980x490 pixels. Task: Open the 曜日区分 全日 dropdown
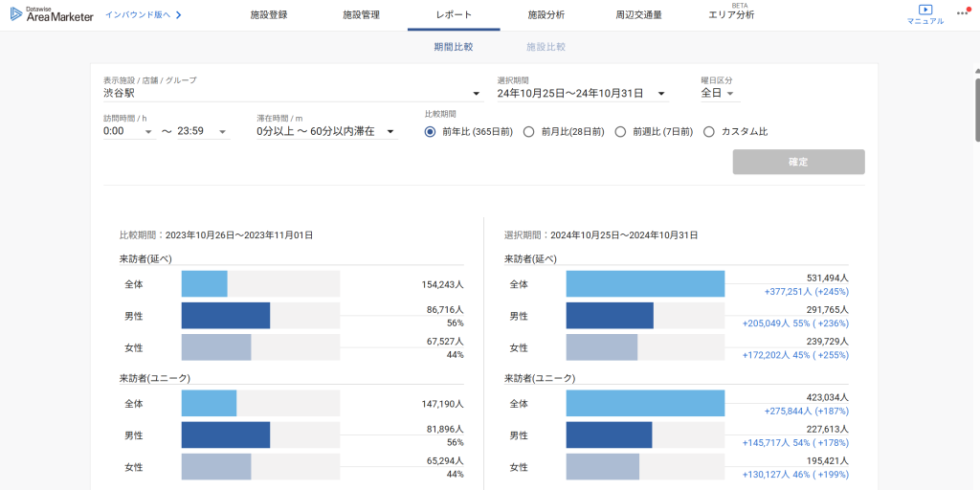pyautogui.click(x=729, y=94)
